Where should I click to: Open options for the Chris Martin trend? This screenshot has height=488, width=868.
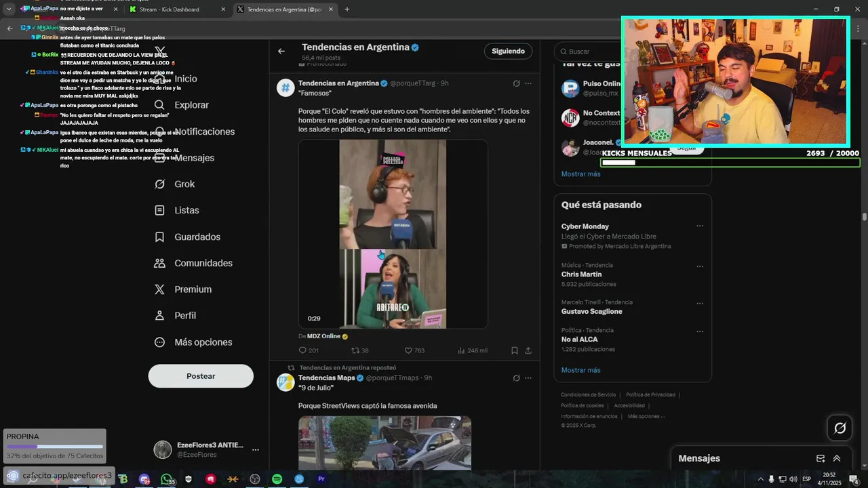tap(700, 266)
